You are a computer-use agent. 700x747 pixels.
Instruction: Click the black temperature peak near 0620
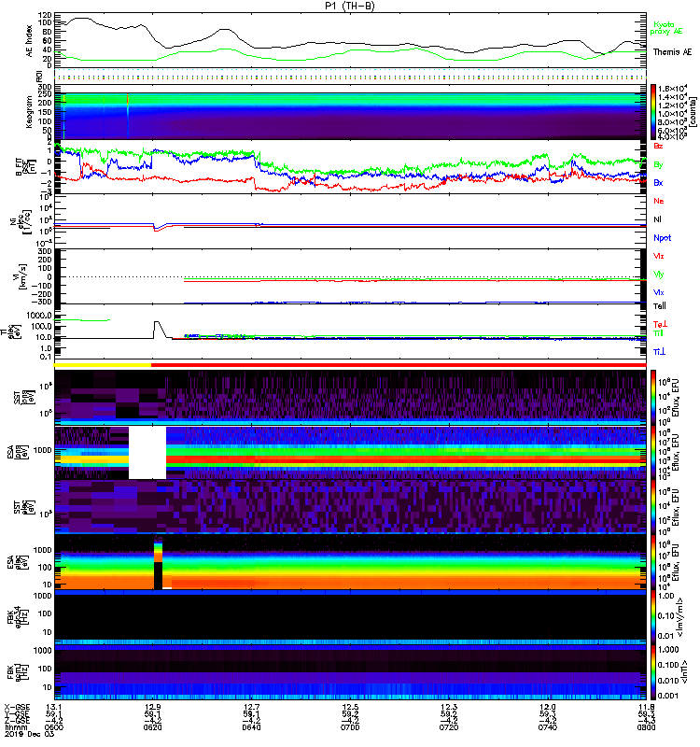click(x=159, y=329)
